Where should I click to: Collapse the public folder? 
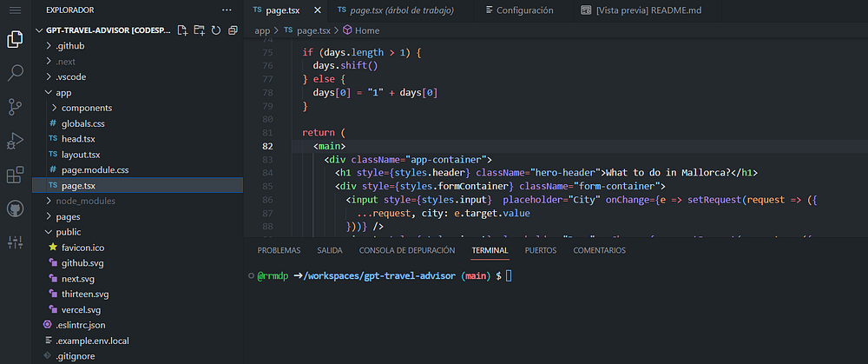pos(68,232)
